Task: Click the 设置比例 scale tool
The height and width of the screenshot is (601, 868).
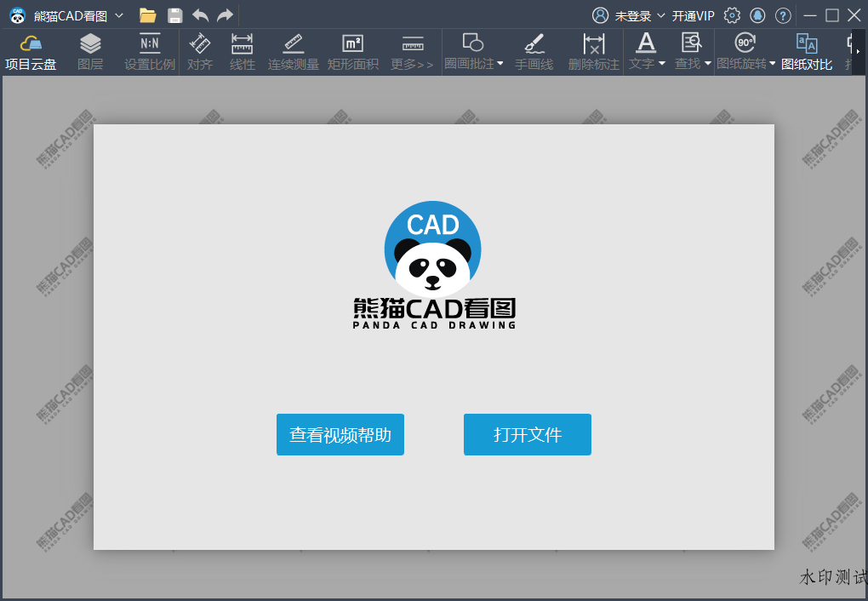Action: click(x=150, y=53)
